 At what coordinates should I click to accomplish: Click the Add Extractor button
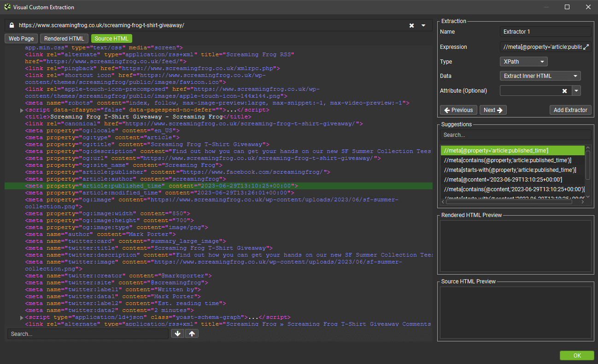[570, 110]
